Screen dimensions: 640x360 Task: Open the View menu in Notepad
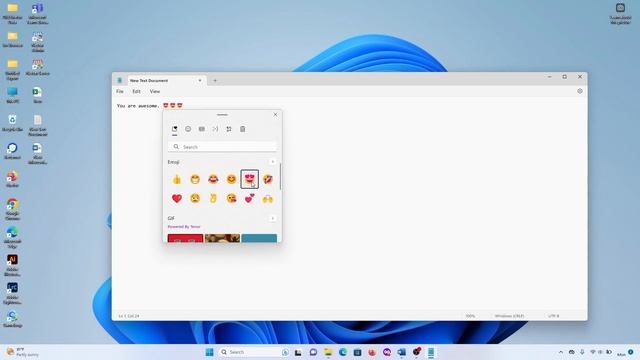155,91
